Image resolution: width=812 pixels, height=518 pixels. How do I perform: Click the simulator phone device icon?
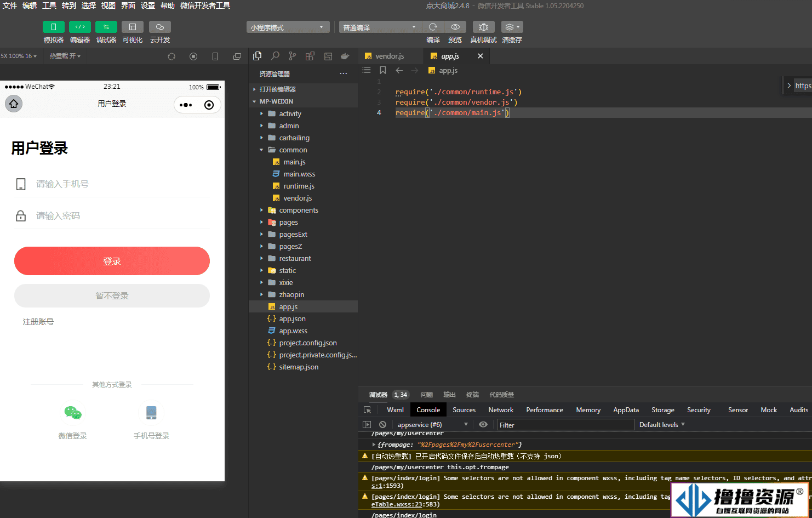215,56
